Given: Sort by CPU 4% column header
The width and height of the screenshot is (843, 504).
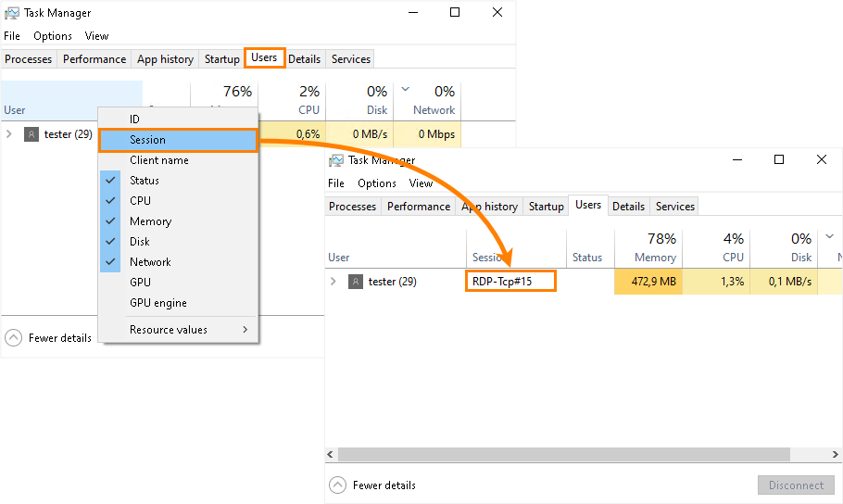Looking at the screenshot, I should [x=716, y=249].
